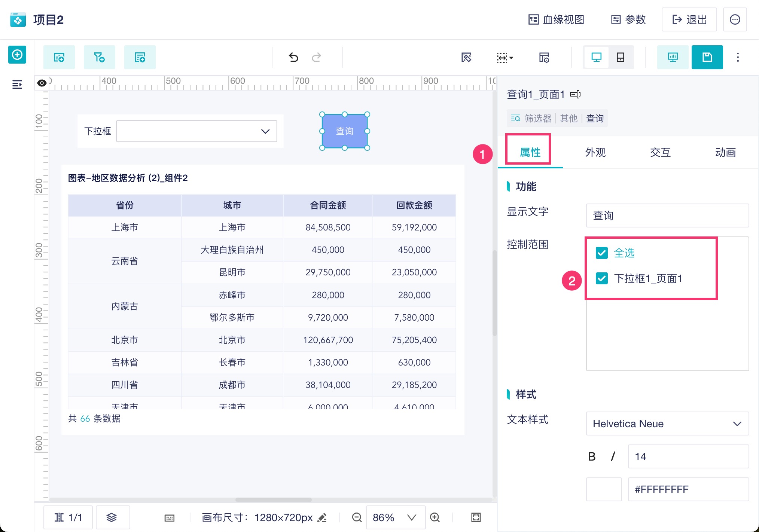Click the white text color swatch
This screenshot has height=532, width=759.
604,489
